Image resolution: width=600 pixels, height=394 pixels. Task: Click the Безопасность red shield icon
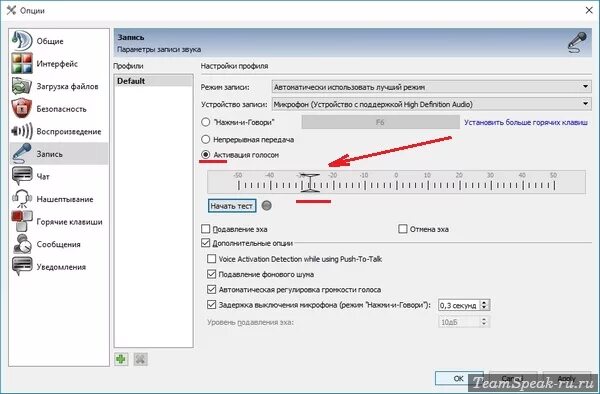pos(22,109)
